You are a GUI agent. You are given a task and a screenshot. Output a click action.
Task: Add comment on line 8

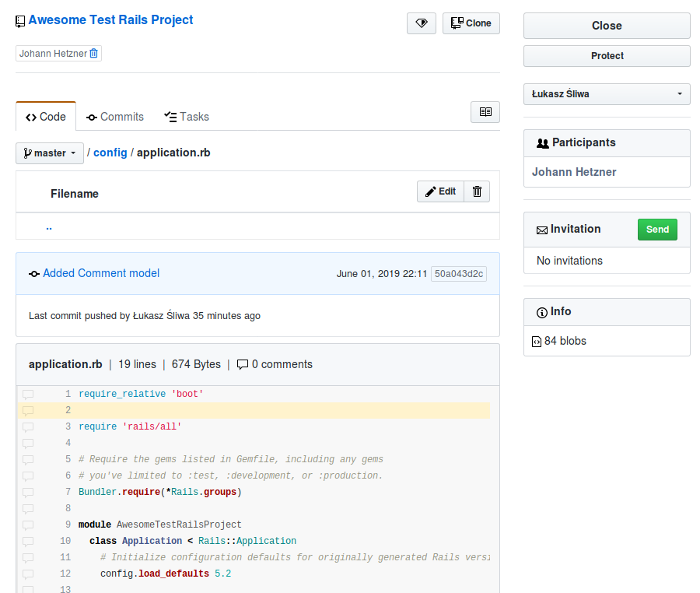click(28, 509)
